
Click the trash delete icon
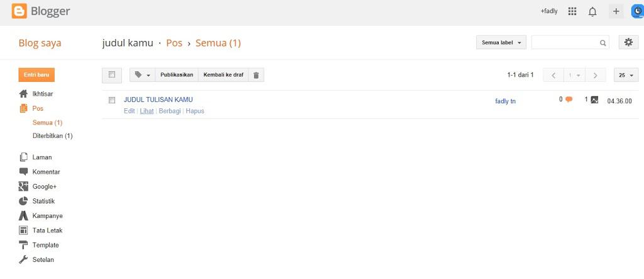(x=256, y=75)
